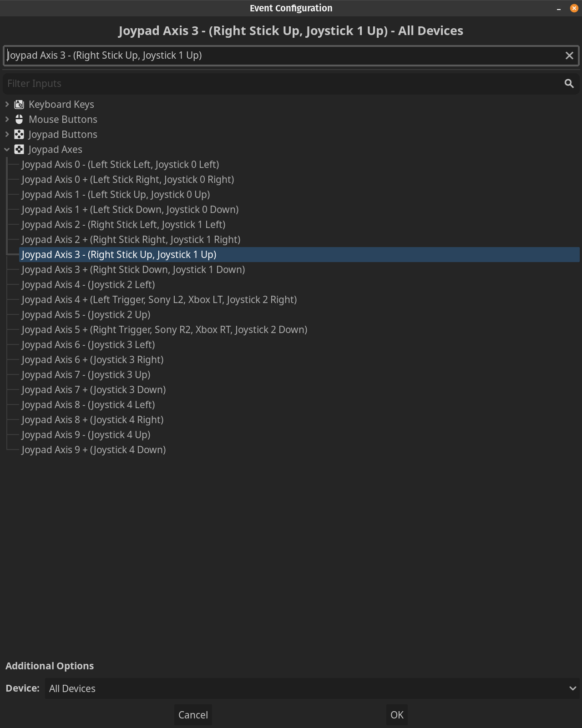Expand the Mouse Buttons category

tap(7, 119)
